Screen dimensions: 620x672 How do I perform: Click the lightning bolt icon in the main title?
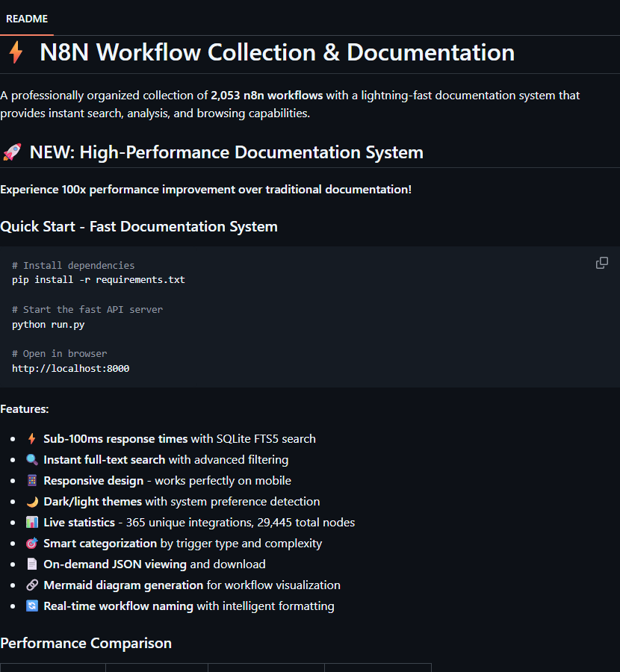pos(16,52)
